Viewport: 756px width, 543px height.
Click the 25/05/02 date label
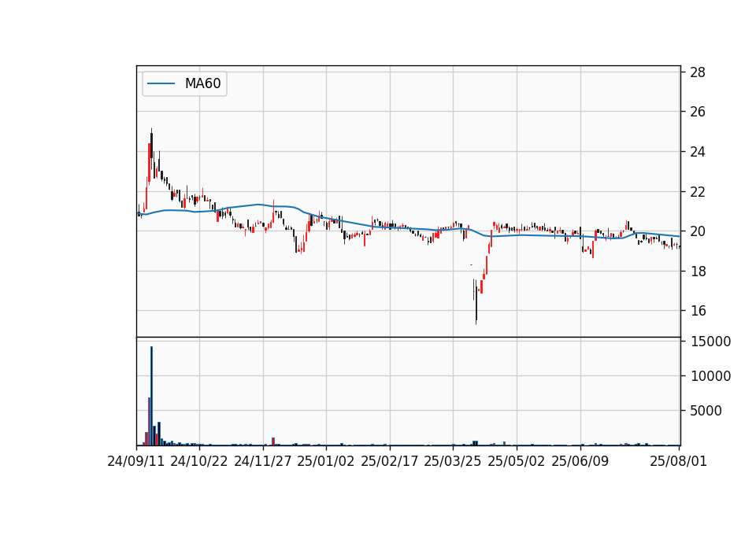tap(517, 461)
